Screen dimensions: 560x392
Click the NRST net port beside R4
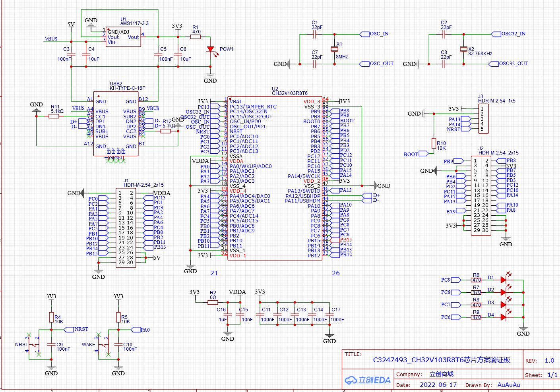coord(76,329)
